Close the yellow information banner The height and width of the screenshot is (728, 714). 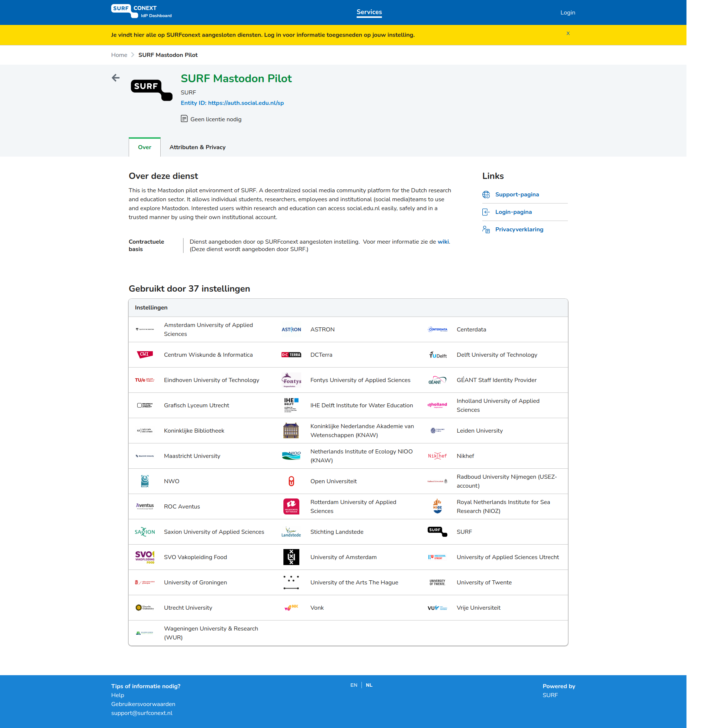[568, 33]
